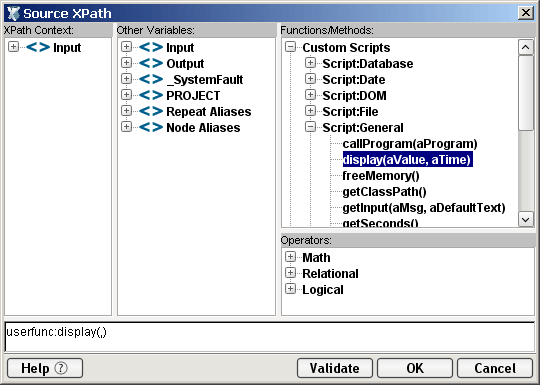Collapse the Script:General node

310,127
